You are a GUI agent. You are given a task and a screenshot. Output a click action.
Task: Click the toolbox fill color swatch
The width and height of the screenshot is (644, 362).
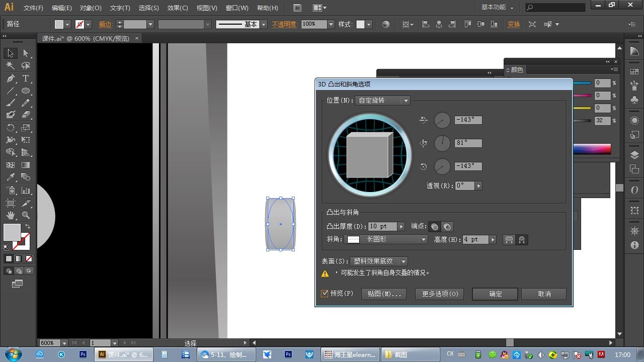coord(12,232)
